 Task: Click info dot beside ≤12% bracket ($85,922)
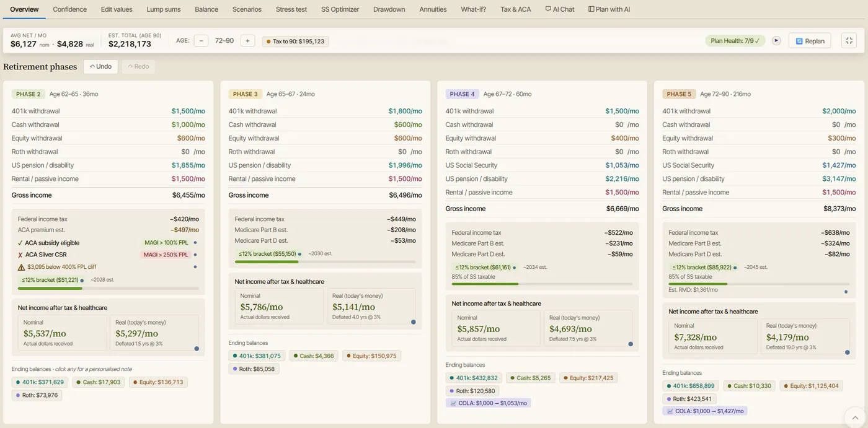735,267
